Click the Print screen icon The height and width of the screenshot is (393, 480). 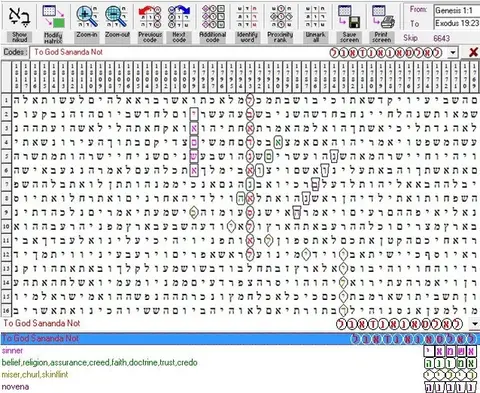(x=382, y=17)
